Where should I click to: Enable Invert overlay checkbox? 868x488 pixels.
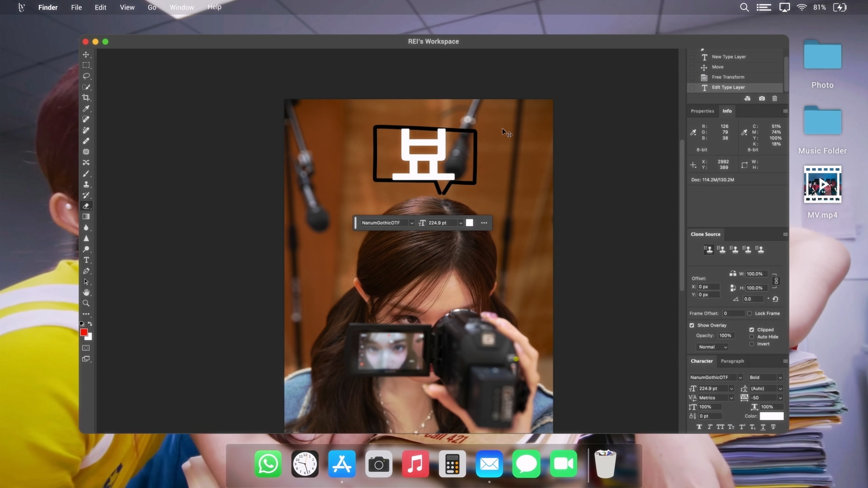pos(752,344)
